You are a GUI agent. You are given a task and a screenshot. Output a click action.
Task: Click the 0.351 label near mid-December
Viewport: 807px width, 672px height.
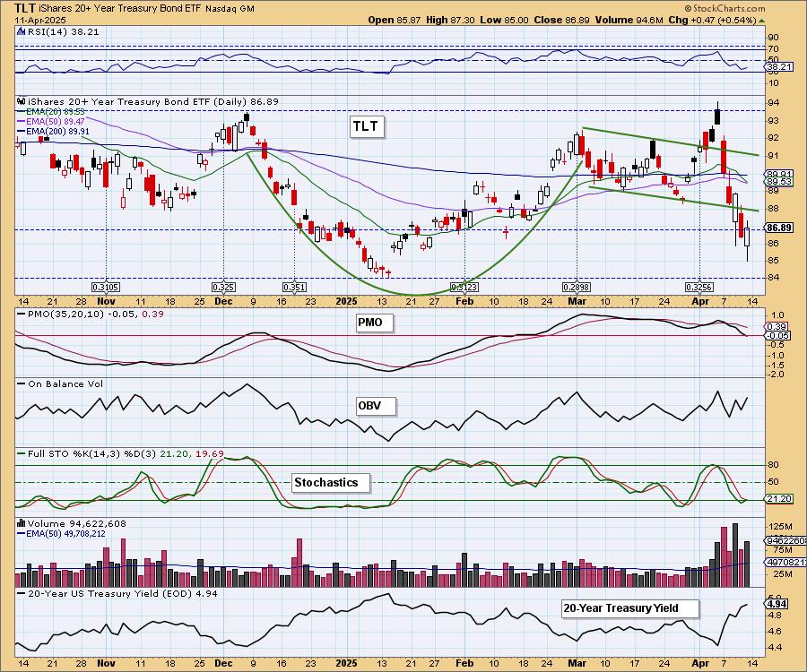(x=294, y=287)
